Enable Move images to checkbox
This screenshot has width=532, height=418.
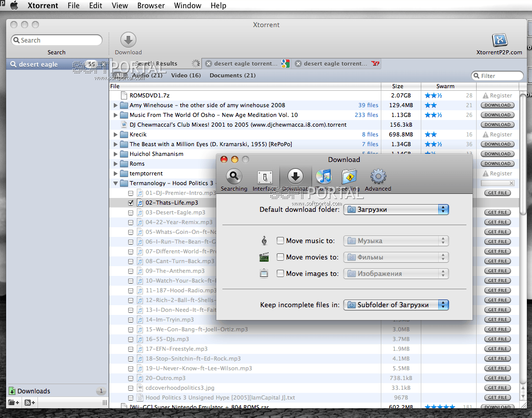(280, 273)
